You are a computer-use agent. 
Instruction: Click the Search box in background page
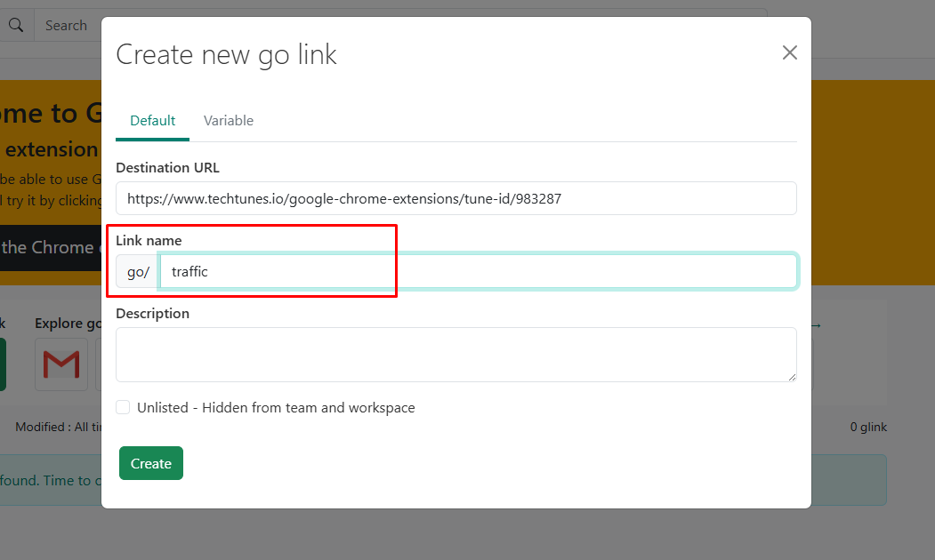pos(68,26)
